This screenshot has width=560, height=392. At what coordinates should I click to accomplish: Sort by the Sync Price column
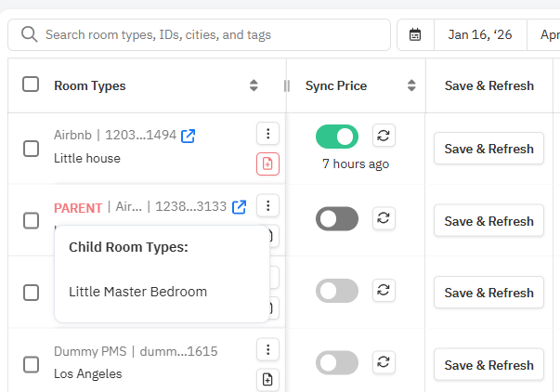411,85
